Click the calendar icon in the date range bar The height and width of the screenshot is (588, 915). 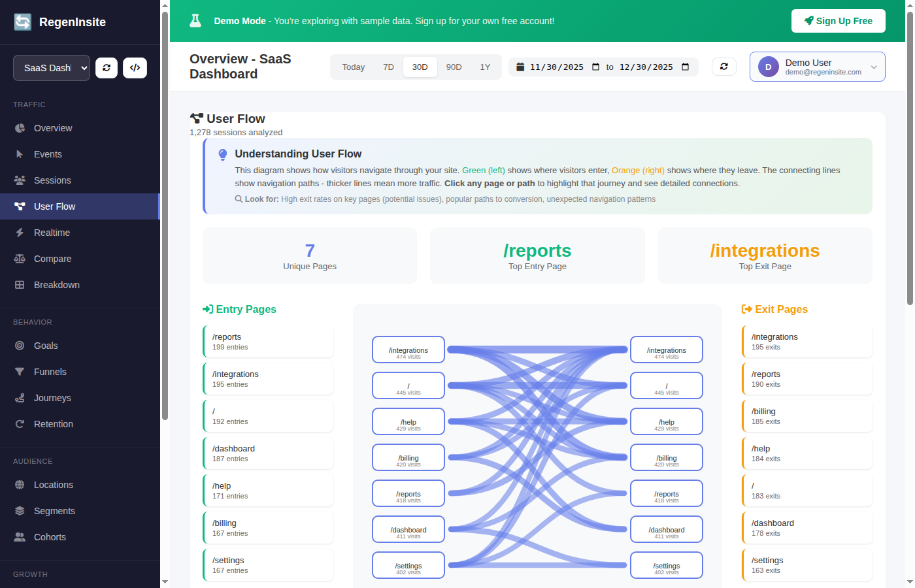click(x=520, y=67)
